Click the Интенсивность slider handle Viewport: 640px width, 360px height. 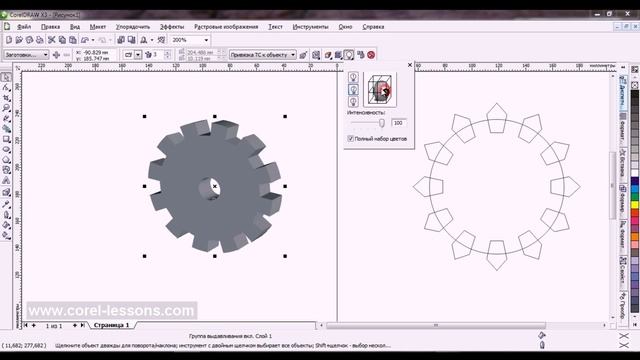[x=382, y=123]
